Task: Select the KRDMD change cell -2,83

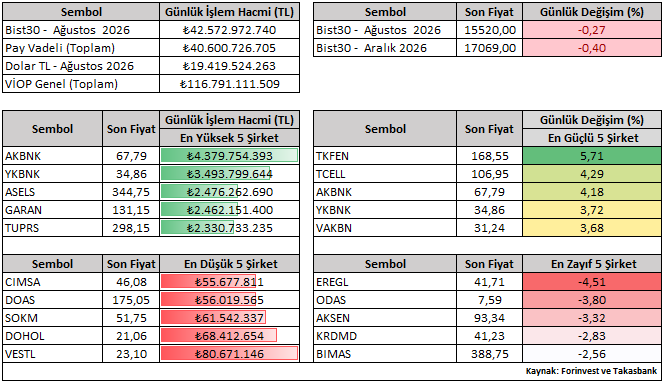Action: click(592, 335)
